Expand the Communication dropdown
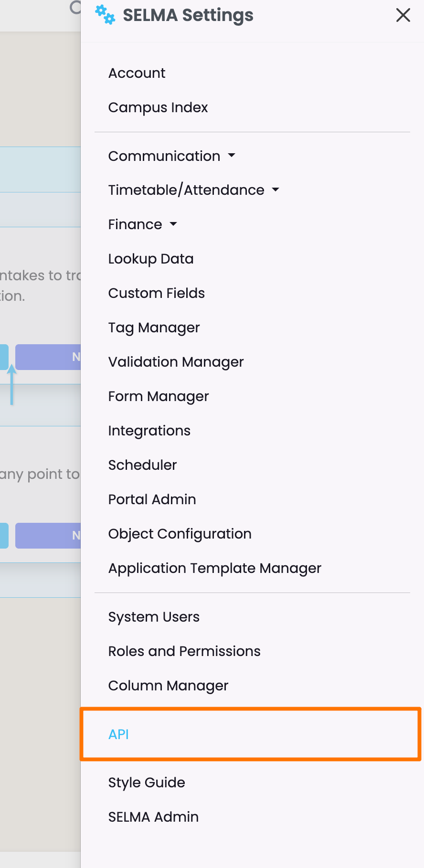424x868 pixels. pos(171,156)
